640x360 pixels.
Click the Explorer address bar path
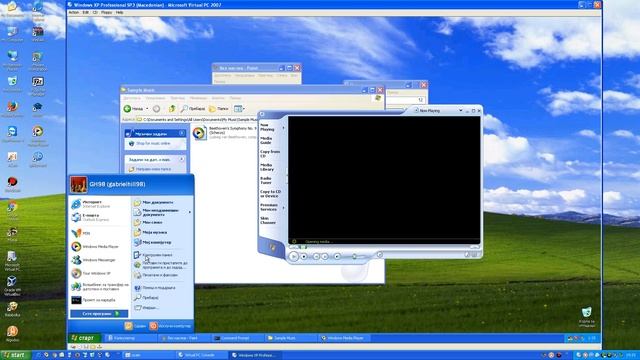(200, 120)
